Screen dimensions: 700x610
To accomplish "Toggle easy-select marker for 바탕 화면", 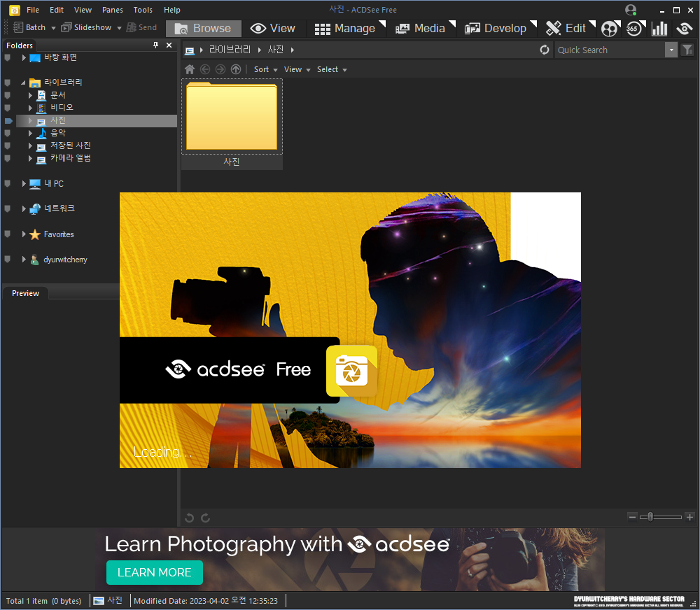I will point(8,57).
